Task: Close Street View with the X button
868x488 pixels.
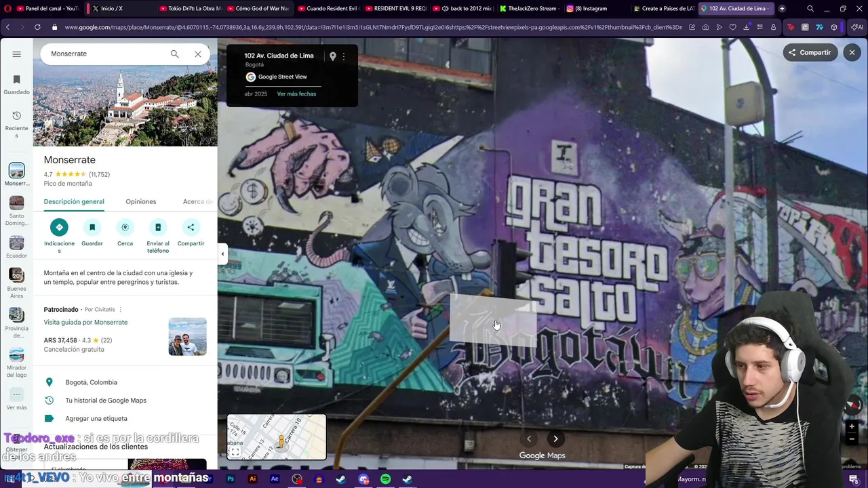Action: (852, 52)
